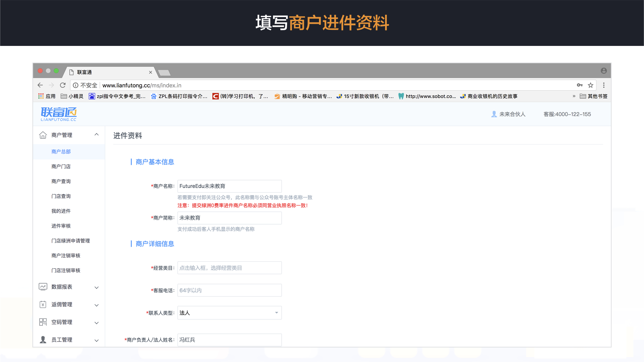The width and height of the screenshot is (644, 362).
Task: Click the 商户名称 input field
Action: [229, 186]
